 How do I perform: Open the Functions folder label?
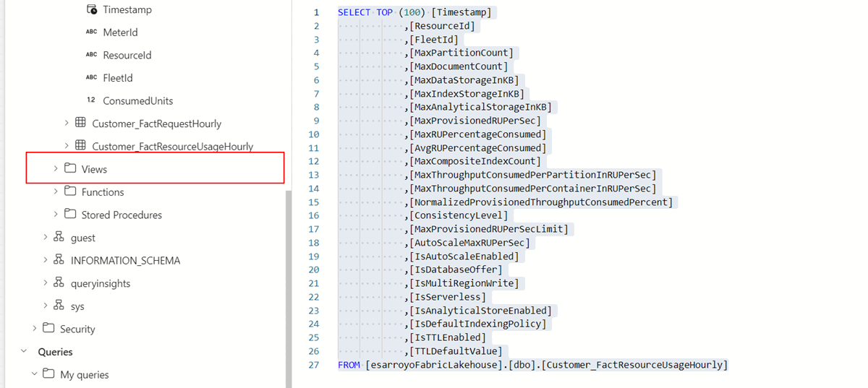tap(103, 192)
